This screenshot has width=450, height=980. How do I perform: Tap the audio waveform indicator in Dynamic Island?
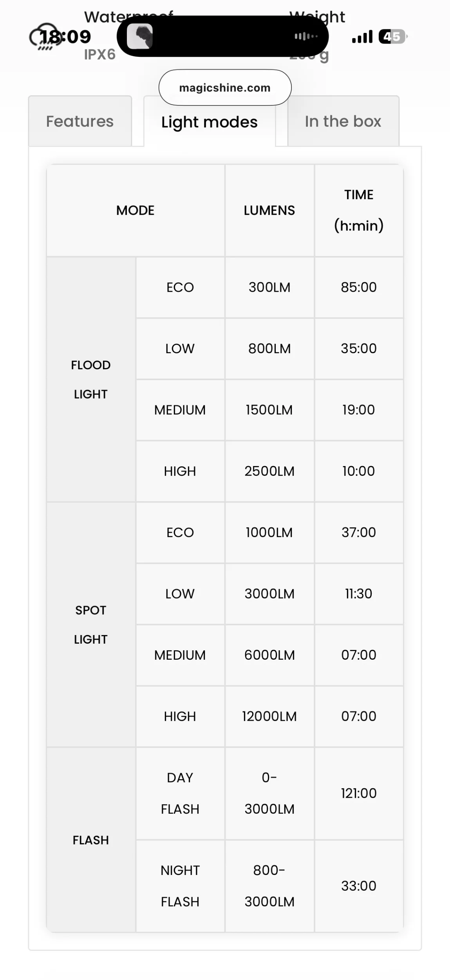(x=306, y=36)
